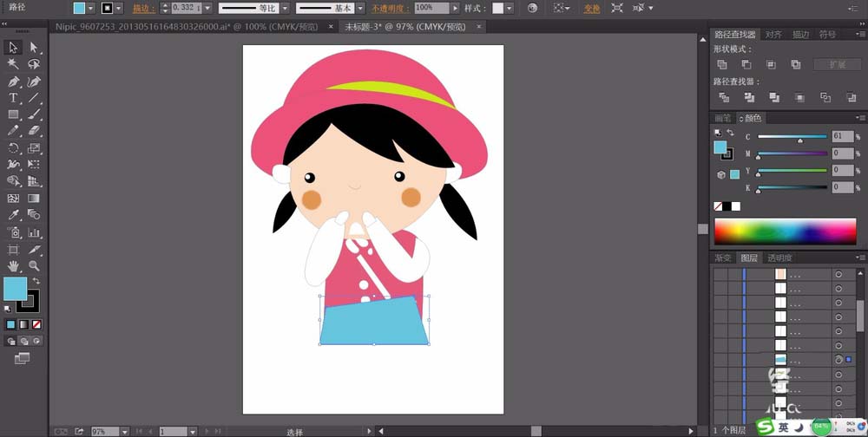The width and height of the screenshot is (868, 437).
Task: Choose the Eyedropper tool
Action: click(13, 215)
